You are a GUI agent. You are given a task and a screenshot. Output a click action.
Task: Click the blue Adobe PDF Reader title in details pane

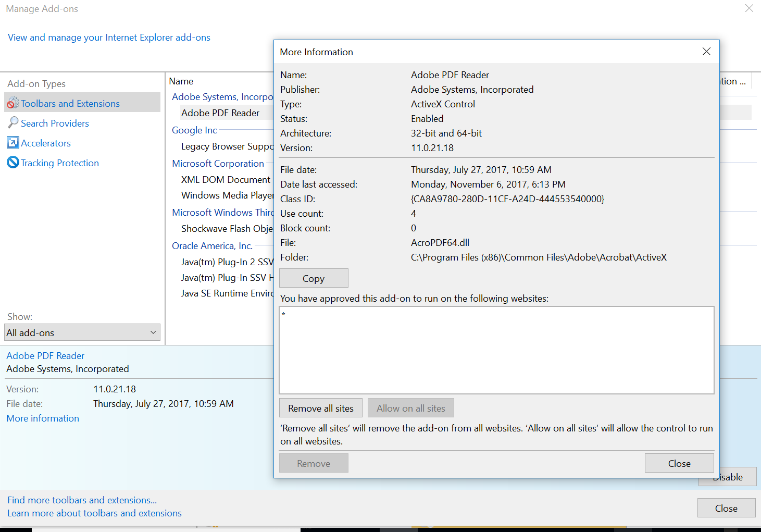(x=45, y=356)
